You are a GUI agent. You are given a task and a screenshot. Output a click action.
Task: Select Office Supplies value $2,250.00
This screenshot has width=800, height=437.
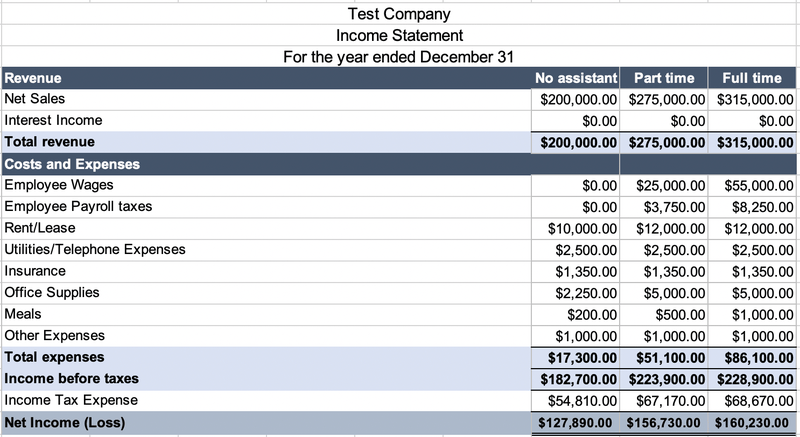[576, 293]
